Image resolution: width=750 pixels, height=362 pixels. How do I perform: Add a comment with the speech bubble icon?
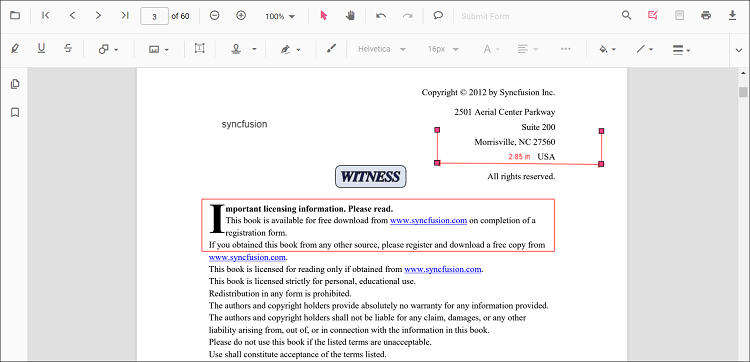438,16
